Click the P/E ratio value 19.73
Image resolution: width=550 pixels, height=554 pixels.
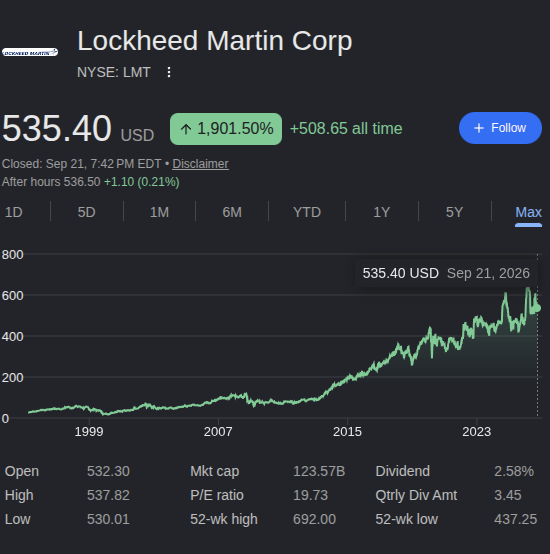311,495
